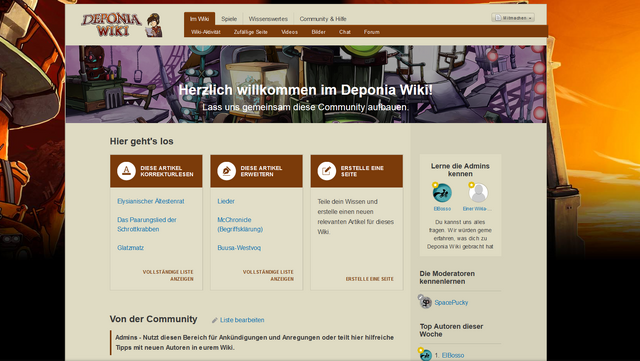Open McChronicle (Begriffsklärung) link
The image size is (640, 361).
click(x=240, y=225)
